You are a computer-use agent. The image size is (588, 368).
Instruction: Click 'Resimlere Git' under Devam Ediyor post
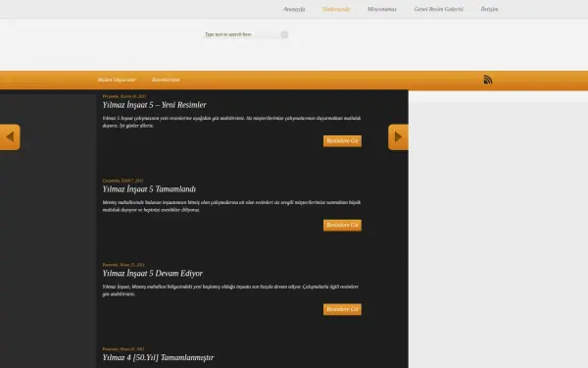point(342,309)
